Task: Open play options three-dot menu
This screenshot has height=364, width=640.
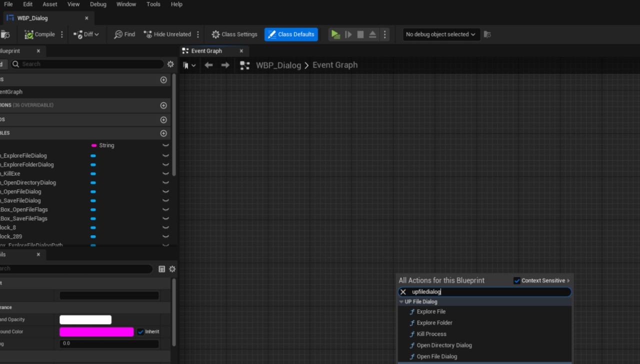Action: pos(384,34)
